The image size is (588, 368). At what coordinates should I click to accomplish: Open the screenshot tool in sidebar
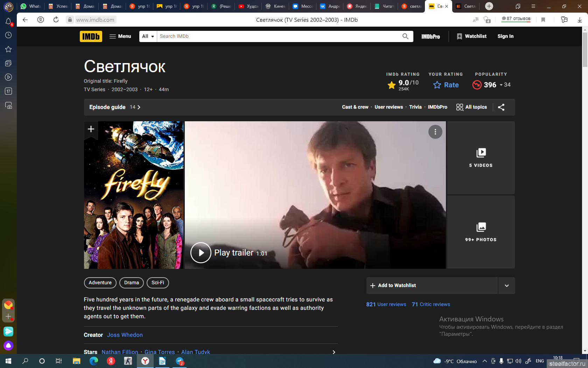[x=8, y=105]
